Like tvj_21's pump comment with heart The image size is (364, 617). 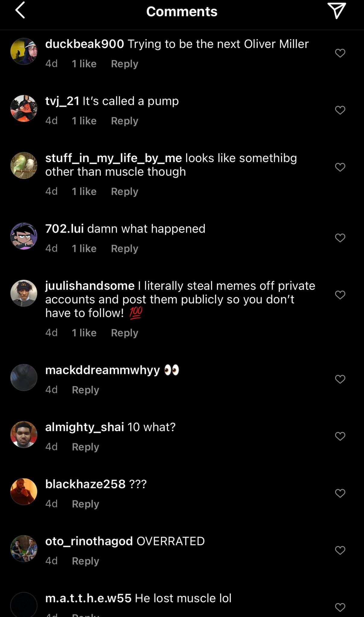[x=340, y=110]
